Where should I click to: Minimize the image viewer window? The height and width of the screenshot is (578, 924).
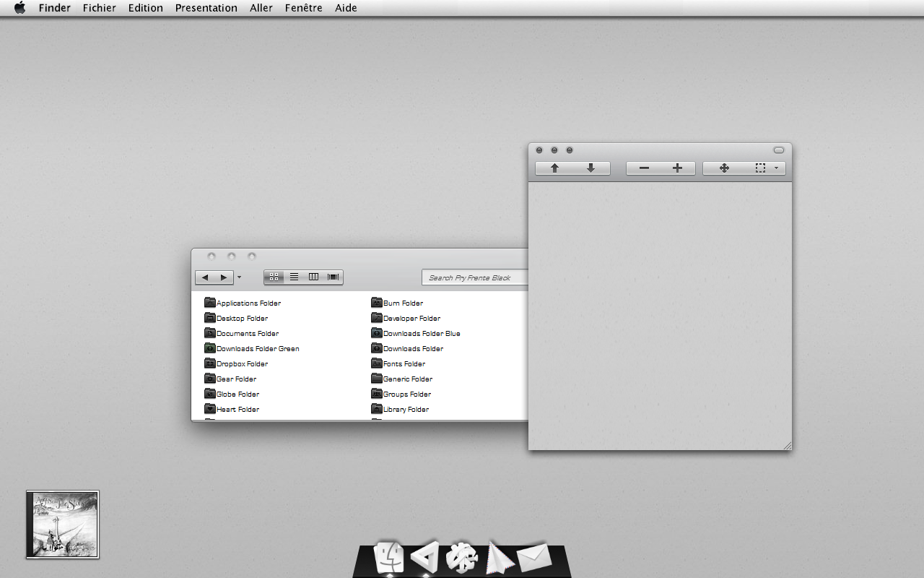pos(554,150)
